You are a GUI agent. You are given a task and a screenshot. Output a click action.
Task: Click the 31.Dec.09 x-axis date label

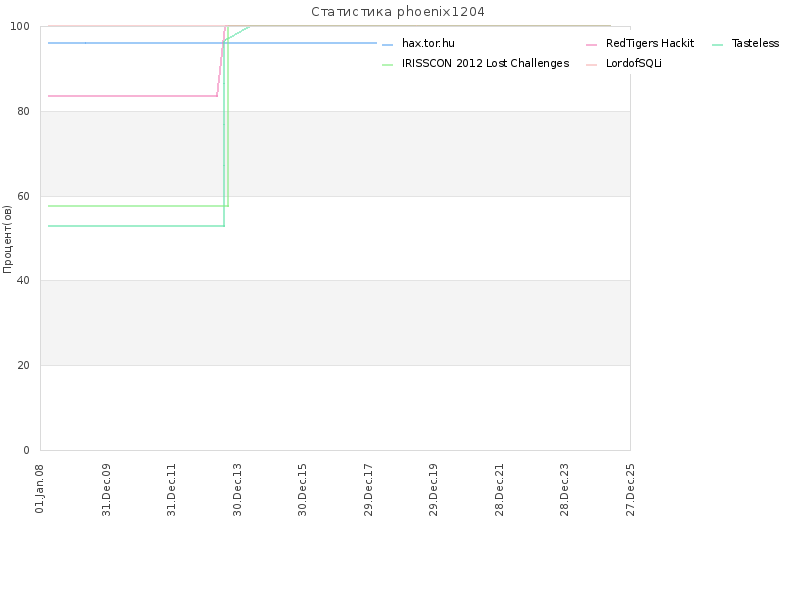(x=106, y=488)
